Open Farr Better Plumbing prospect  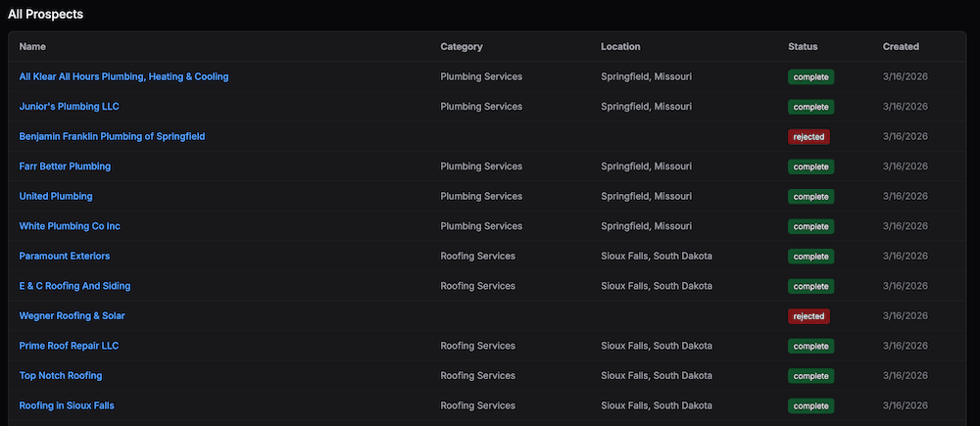65,166
